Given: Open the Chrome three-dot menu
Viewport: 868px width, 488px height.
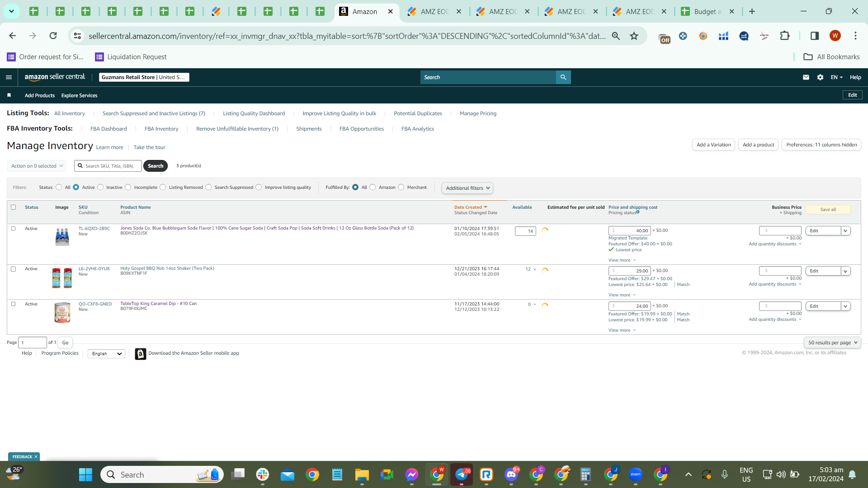Looking at the screenshot, I should pos(855,36).
